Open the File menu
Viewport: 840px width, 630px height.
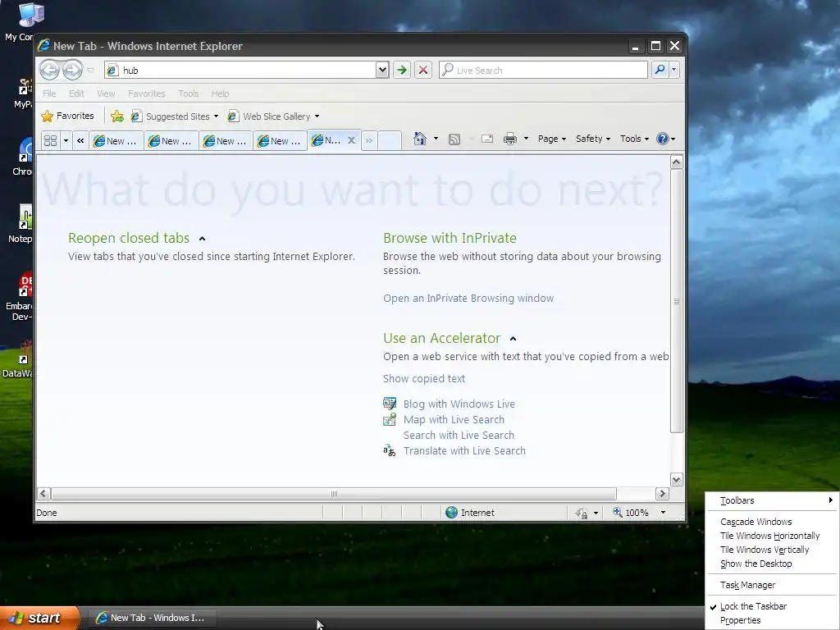click(49, 94)
